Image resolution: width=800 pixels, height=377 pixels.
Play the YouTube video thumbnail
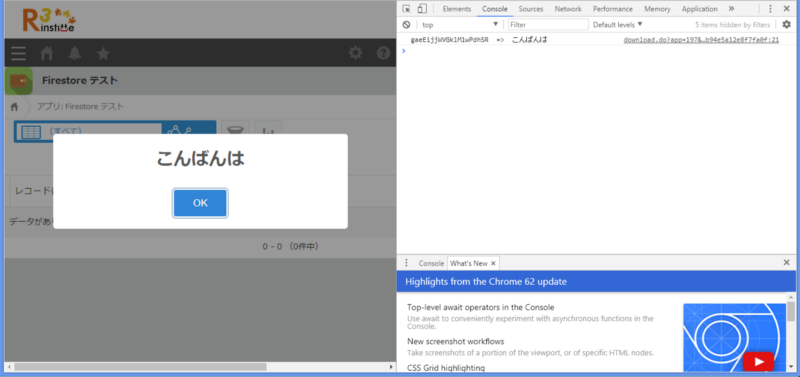coord(758,362)
